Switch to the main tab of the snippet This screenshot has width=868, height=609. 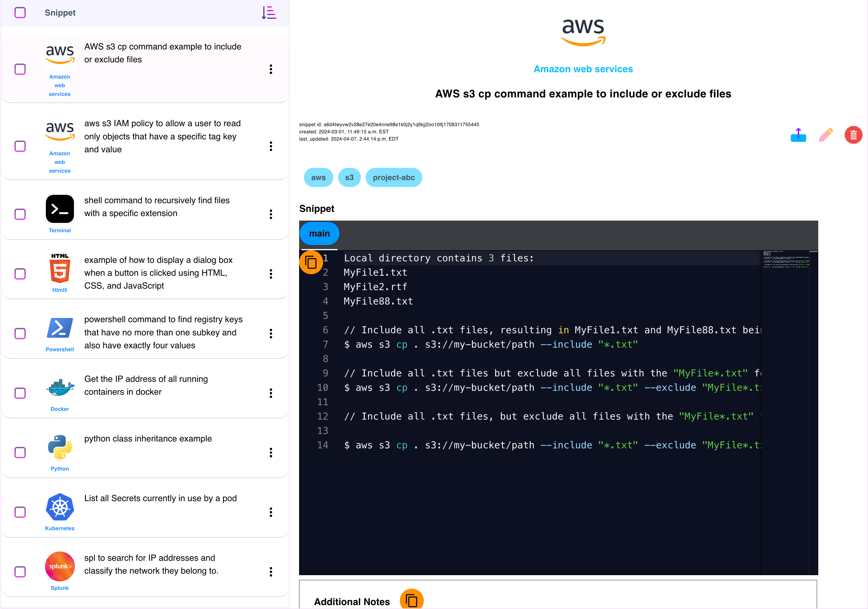tap(319, 233)
